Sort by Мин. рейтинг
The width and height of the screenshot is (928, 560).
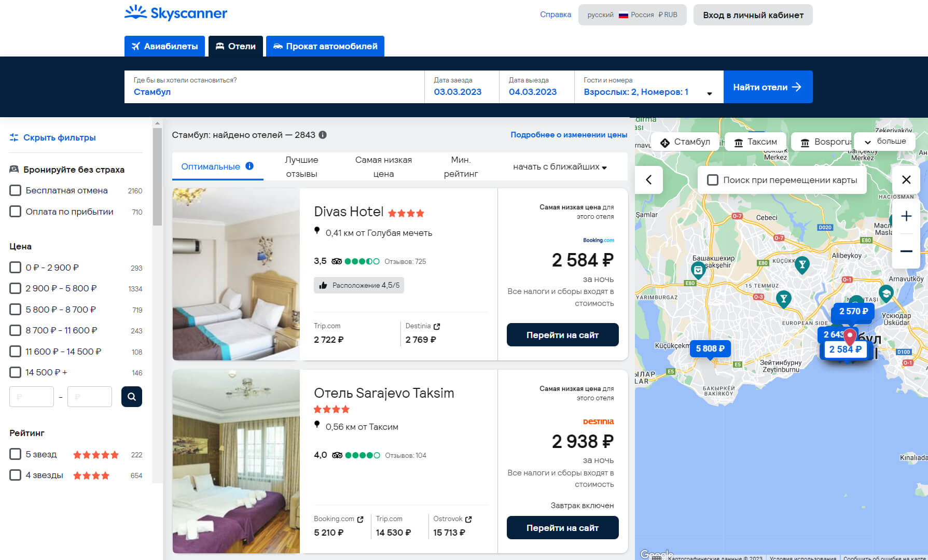pyautogui.click(x=461, y=166)
